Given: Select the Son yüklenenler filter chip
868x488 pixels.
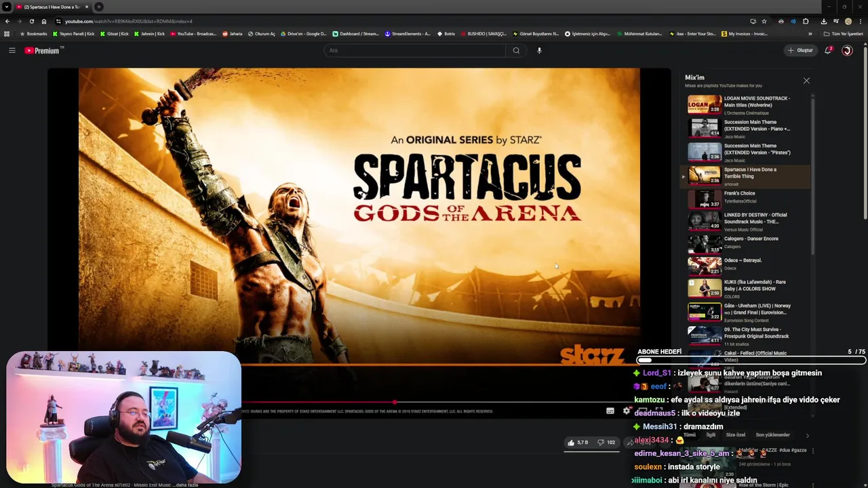Looking at the screenshot, I should coord(773,435).
